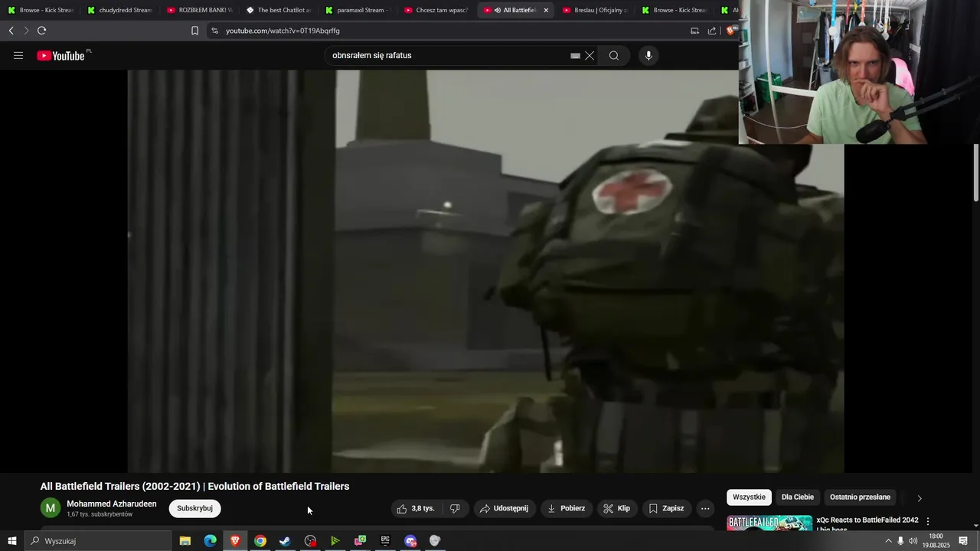Click the cast/media icon in the address bar
This screenshot has height=551, width=980.
(694, 31)
